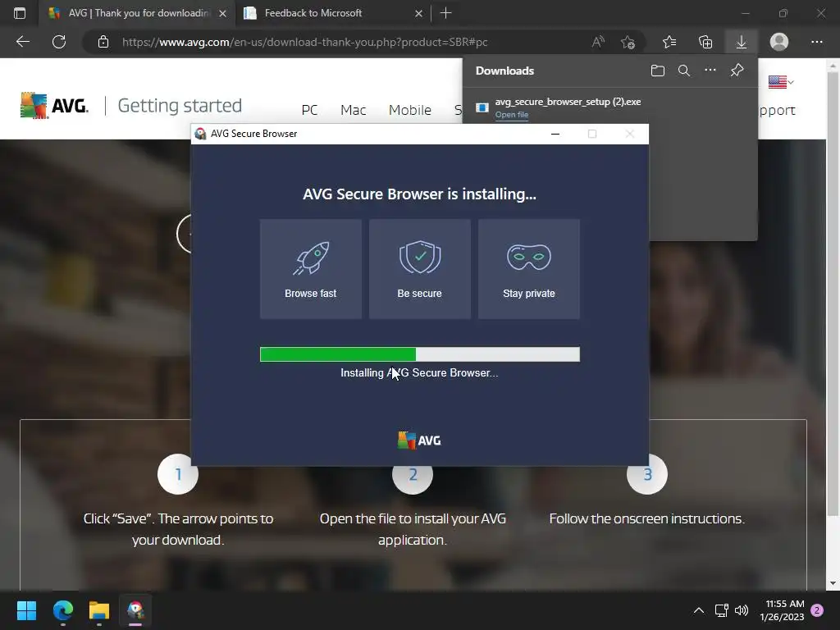Open the Mac menu on AVG site
Viewport: 840px width, 630px height.
[x=353, y=110]
